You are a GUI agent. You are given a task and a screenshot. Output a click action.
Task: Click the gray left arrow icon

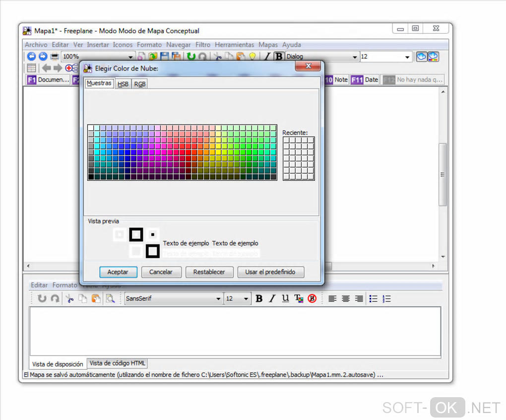47,68
